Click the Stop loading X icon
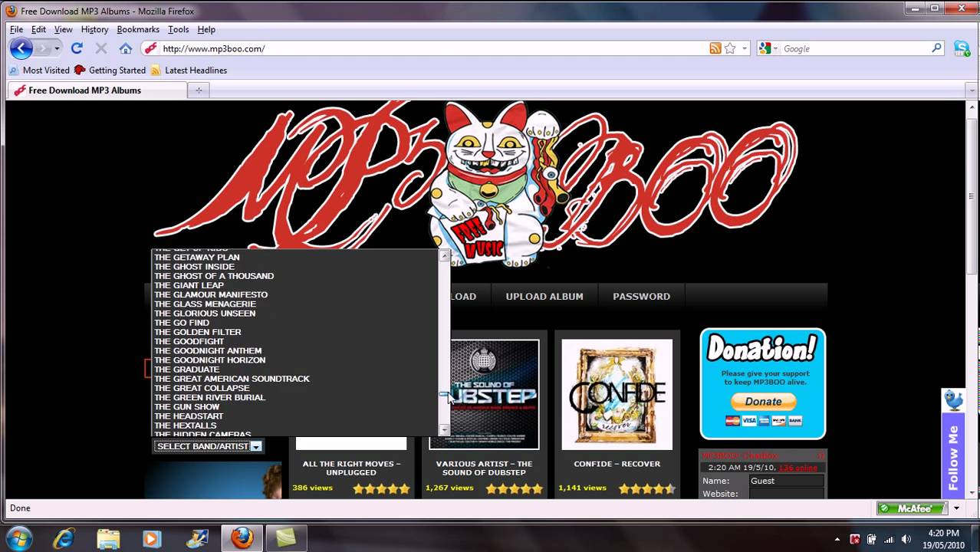 click(100, 48)
